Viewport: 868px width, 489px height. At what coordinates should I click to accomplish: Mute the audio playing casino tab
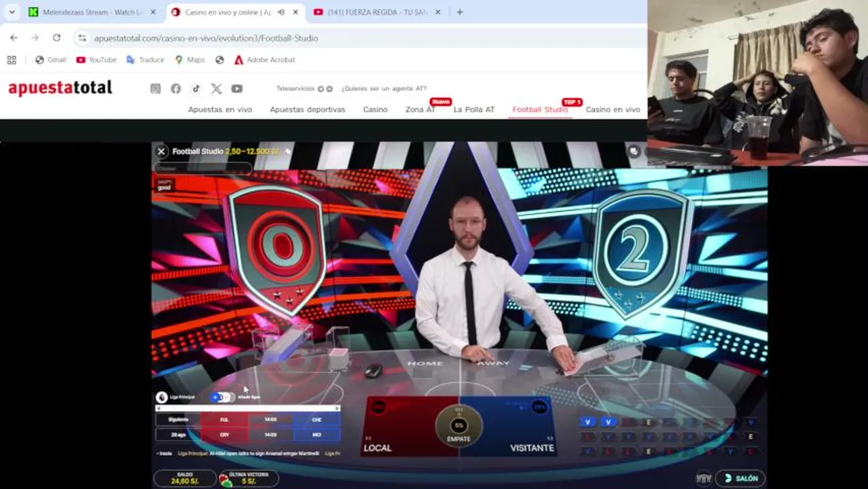(281, 12)
